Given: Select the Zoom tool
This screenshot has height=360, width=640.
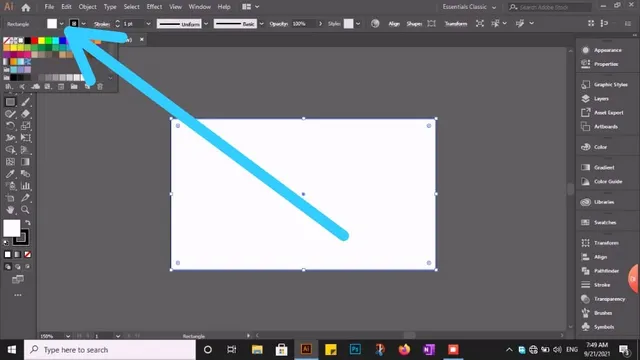Looking at the screenshot, I should (x=25, y=210).
